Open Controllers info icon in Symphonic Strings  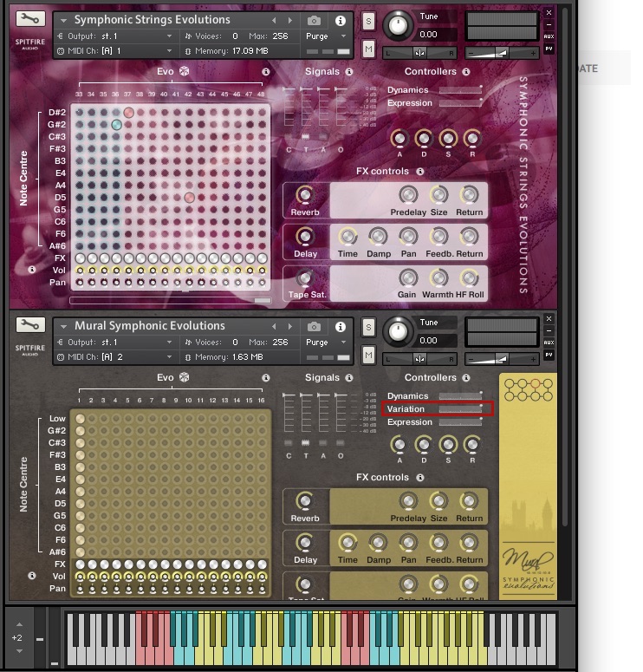click(466, 72)
